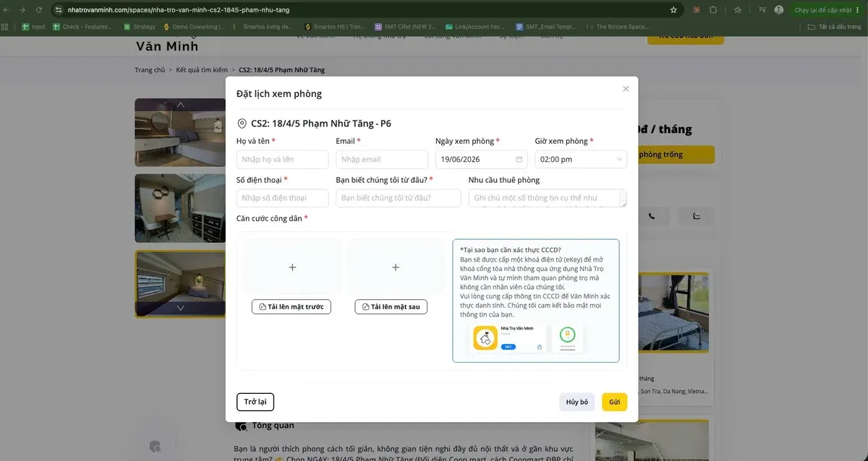This screenshot has width=868, height=461.
Task: Open the calendar icon in date field
Action: pos(519,160)
